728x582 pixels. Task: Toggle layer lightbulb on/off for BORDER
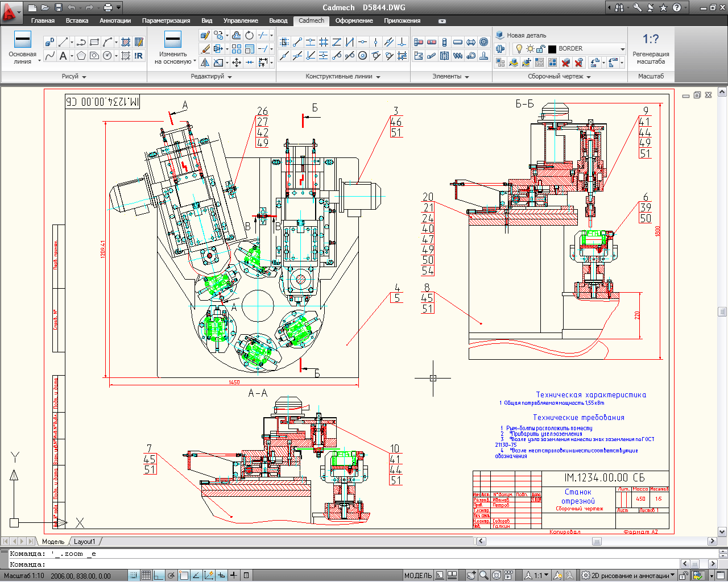point(519,49)
